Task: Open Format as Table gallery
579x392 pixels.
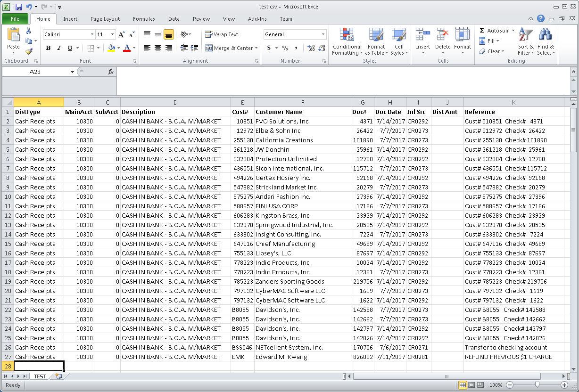Action: click(x=376, y=42)
